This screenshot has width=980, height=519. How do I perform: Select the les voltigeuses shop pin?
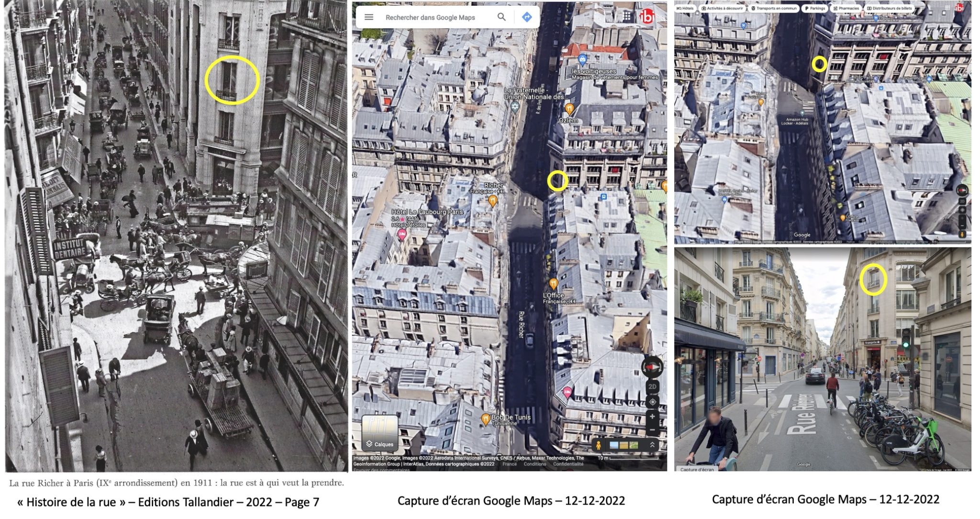coord(582,60)
